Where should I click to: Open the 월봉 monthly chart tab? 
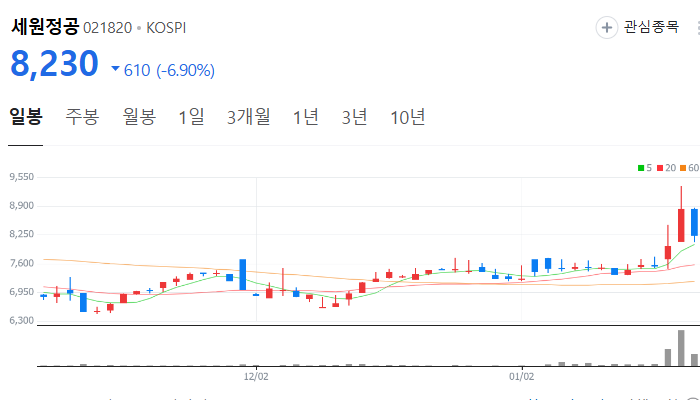click(139, 117)
